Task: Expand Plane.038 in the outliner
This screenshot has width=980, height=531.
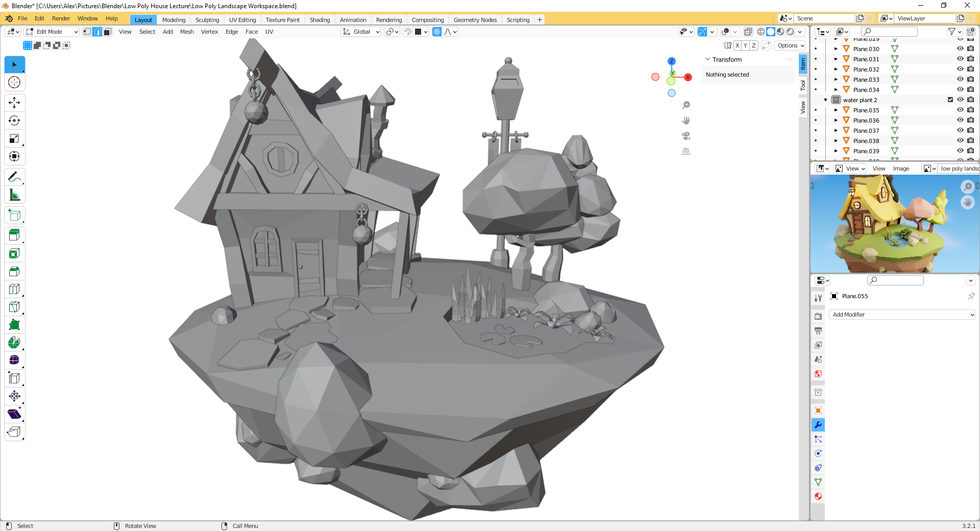Action: [x=836, y=141]
